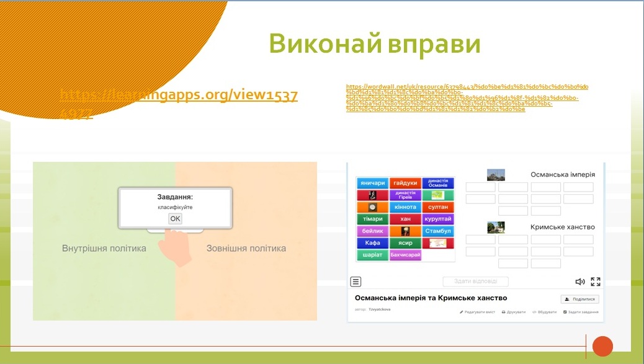The height and width of the screenshot is (364, 644).
Task: Click the Друкувати print link
Action: 514,312
